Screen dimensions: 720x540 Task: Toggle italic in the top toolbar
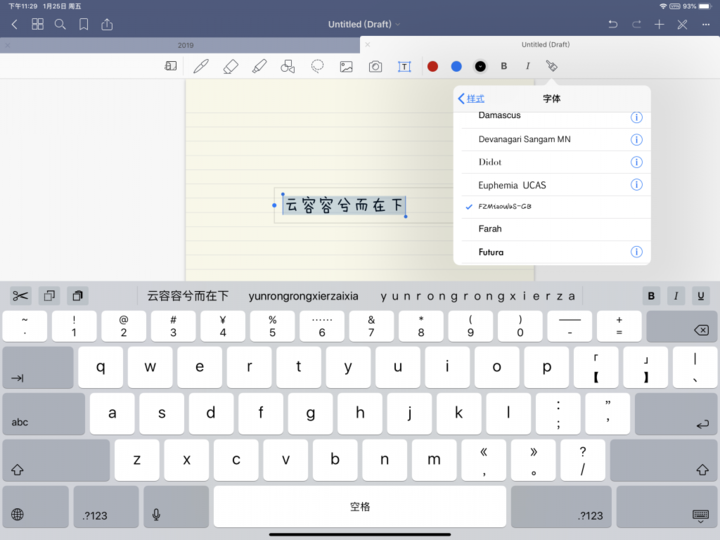[x=528, y=66]
